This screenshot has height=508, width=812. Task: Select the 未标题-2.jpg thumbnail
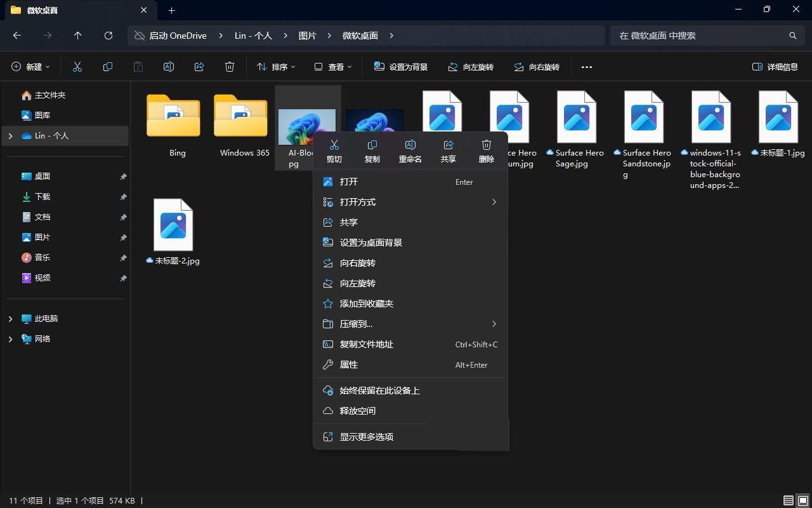coord(173,224)
